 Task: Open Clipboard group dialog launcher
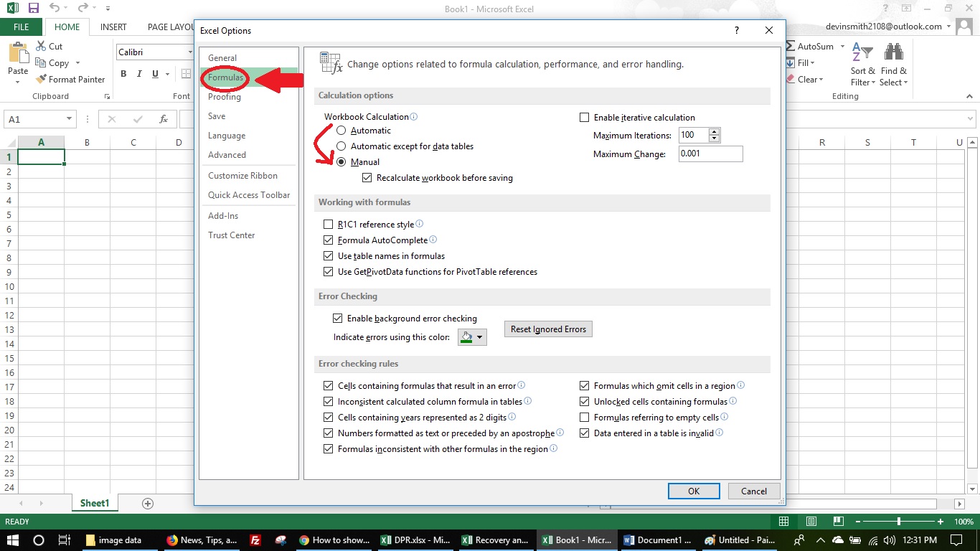[107, 96]
